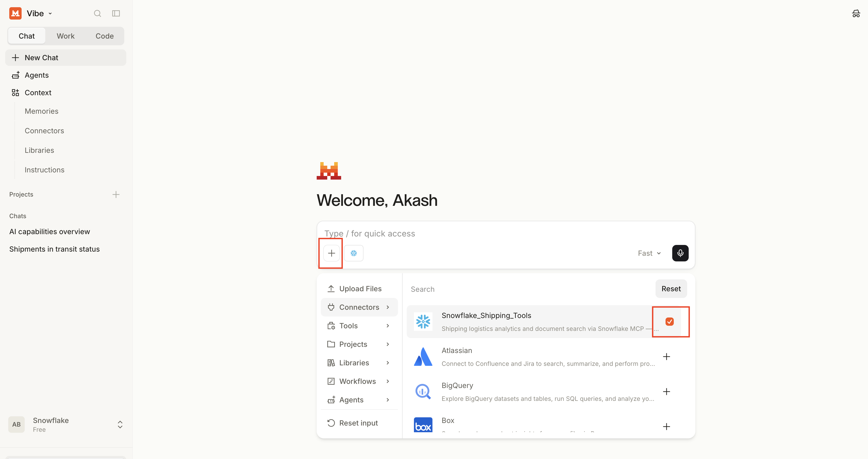Focus the connectors Search field
Screen dimensions: 868x459
[x=530, y=289]
